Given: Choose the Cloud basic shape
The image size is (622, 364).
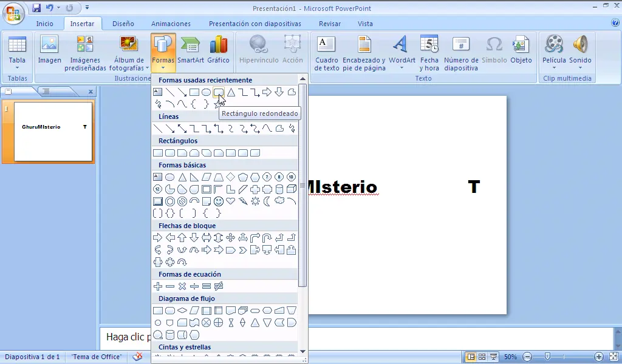Looking at the screenshot, I should click(279, 200).
